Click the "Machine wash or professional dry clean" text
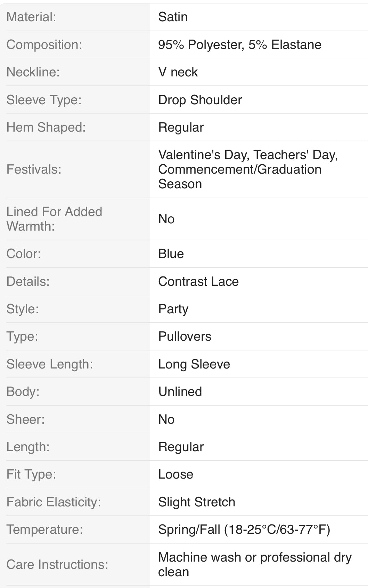368x588 pixels. coord(254,564)
